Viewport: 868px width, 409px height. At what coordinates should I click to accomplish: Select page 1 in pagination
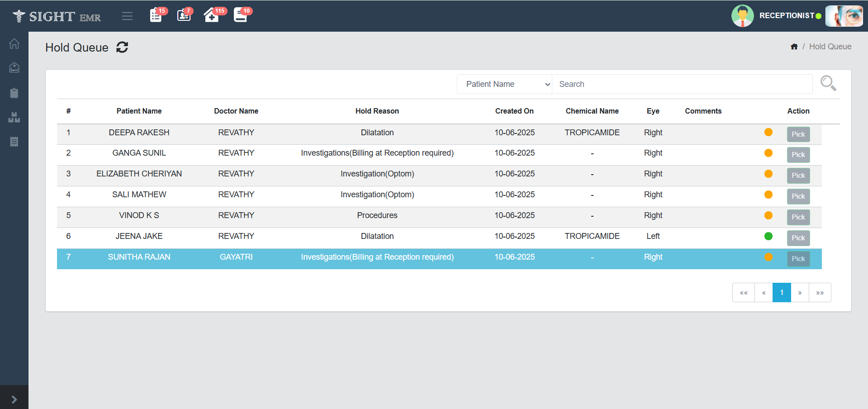[x=781, y=293]
